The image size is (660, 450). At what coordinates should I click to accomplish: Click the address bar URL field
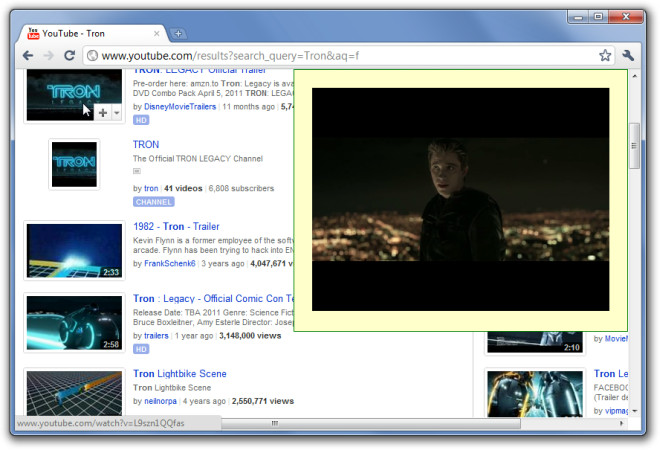pyautogui.click(x=349, y=56)
